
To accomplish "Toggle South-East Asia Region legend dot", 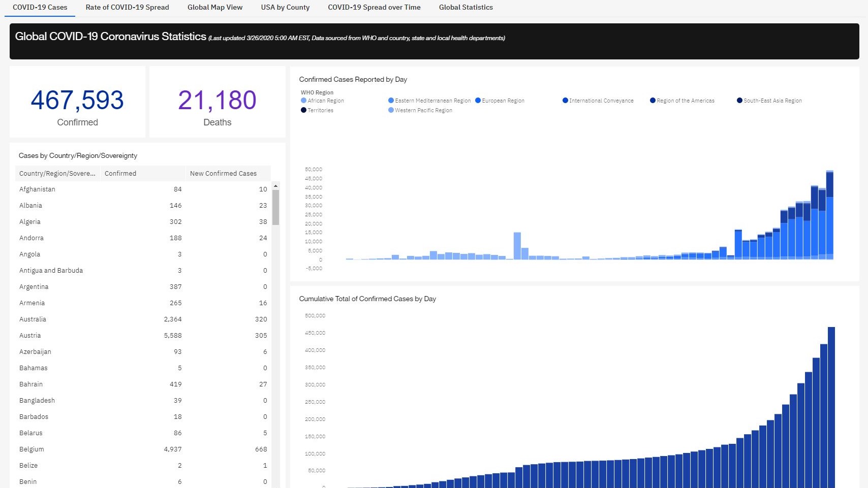I will coord(739,101).
